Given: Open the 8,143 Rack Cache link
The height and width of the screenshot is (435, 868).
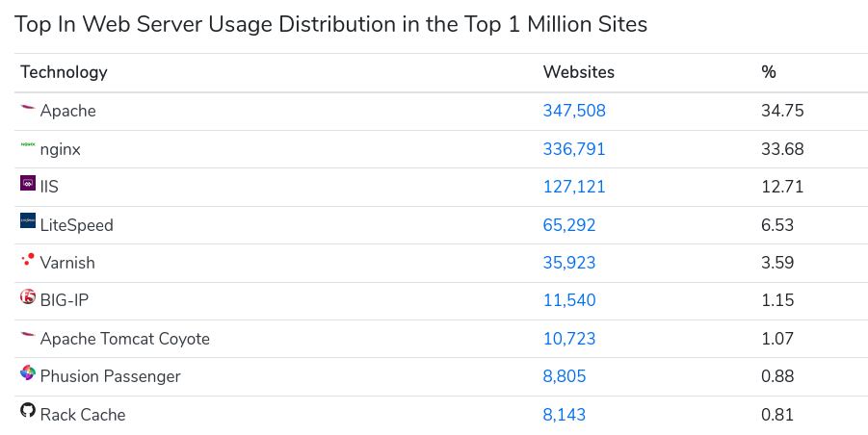Looking at the screenshot, I should pos(565,415).
